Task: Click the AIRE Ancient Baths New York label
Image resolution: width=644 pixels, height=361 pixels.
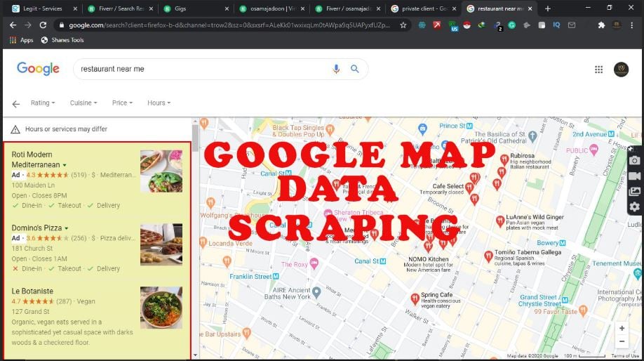Action: click(x=288, y=293)
